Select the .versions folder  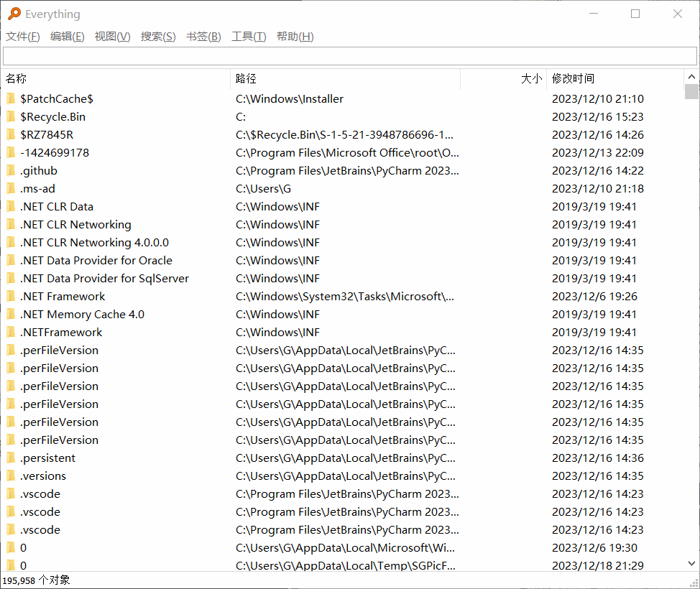[x=43, y=476]
